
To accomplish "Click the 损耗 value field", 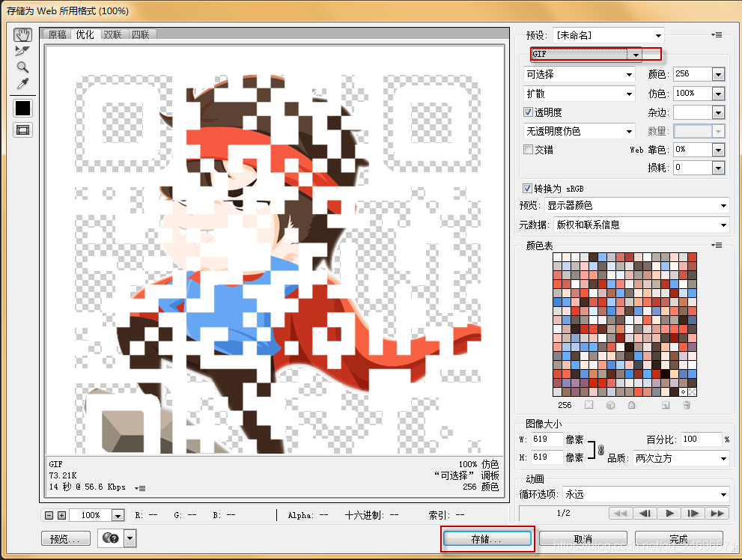I will click(x=693, y=168).
